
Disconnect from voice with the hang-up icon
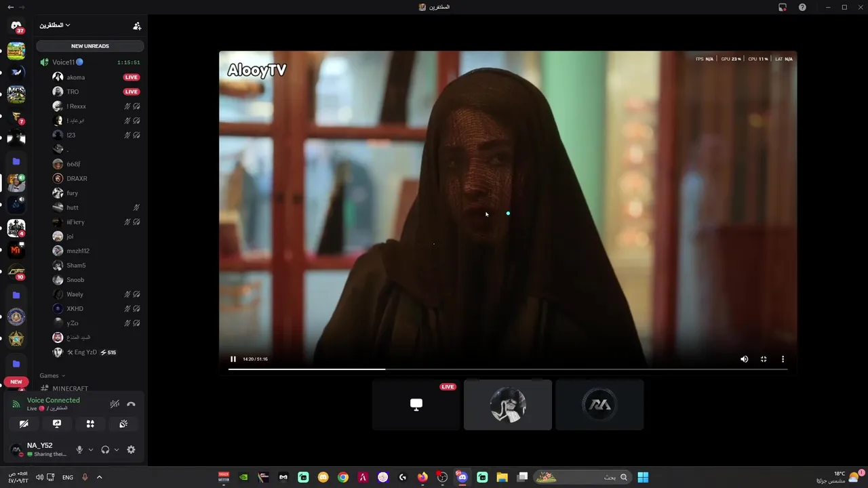pos(131,404)
